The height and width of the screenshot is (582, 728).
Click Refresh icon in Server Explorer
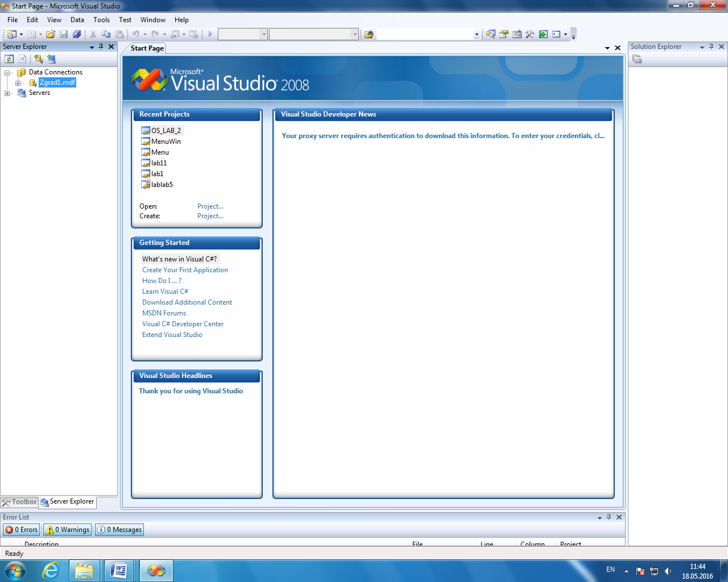(x=9, y=59)
